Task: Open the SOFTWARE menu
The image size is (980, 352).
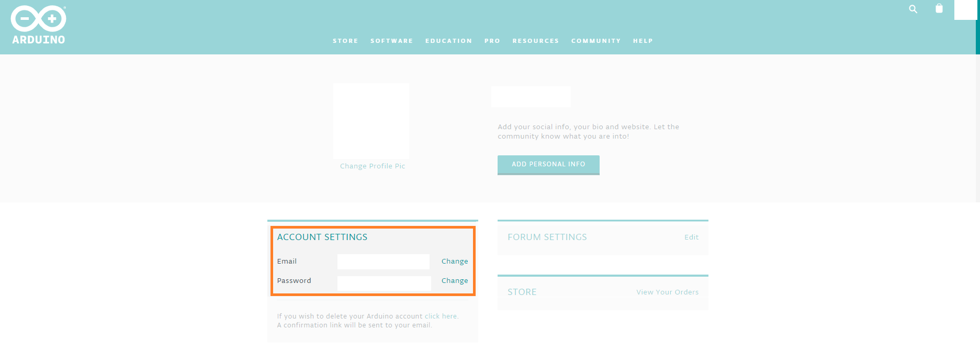Action: pos(392,41)
